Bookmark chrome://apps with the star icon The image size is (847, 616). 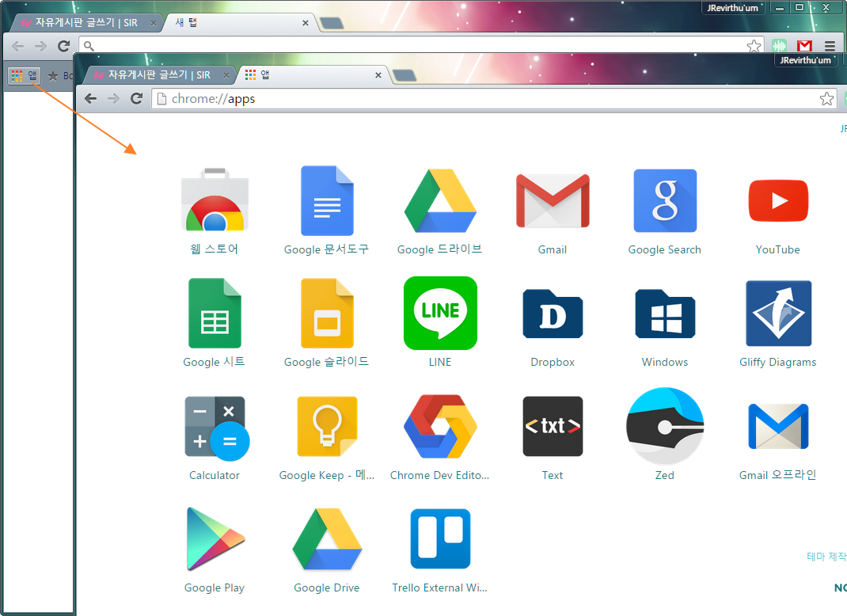[826, 98]
